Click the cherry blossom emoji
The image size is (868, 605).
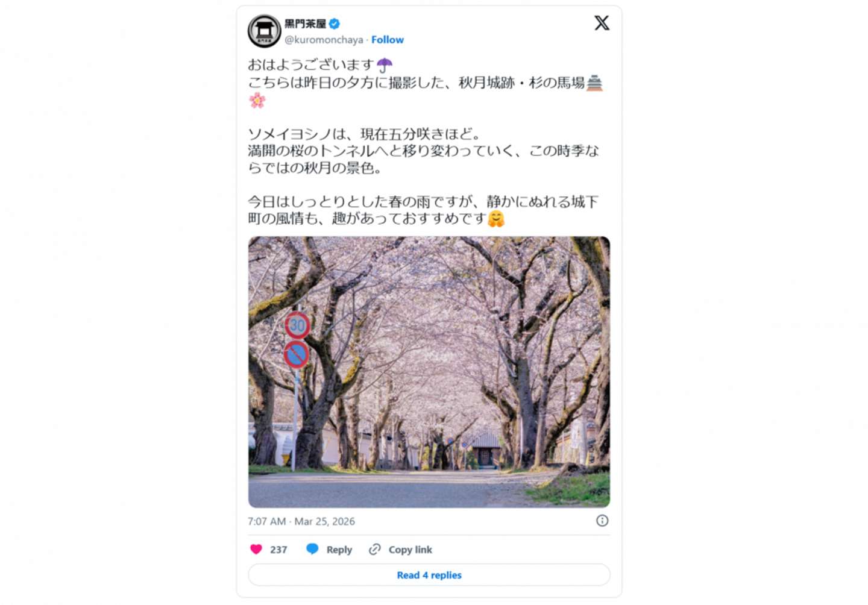click(x=257, y=100)
